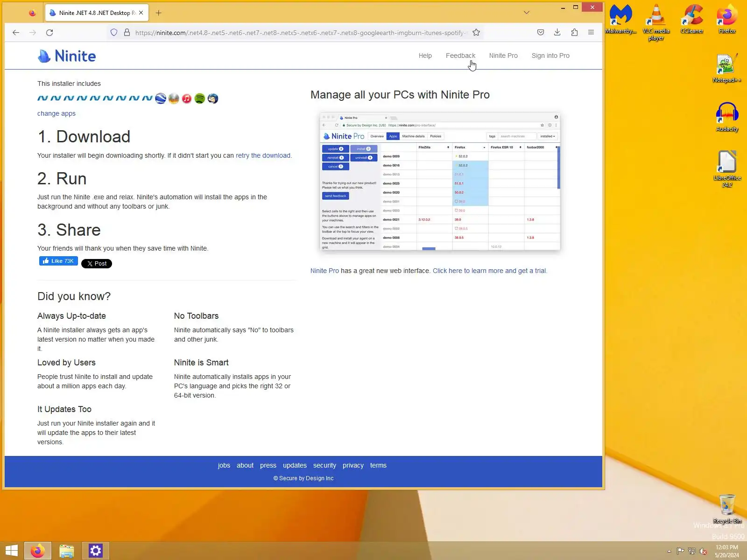Screen dimensions: 747x560
Task: Bookmark this page with the star icon
Action: [x=476, y=33]
